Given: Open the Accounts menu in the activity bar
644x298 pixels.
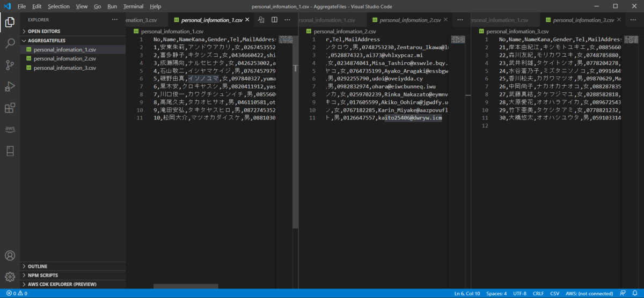Looking at the screenshot, I should click(10, 256).
